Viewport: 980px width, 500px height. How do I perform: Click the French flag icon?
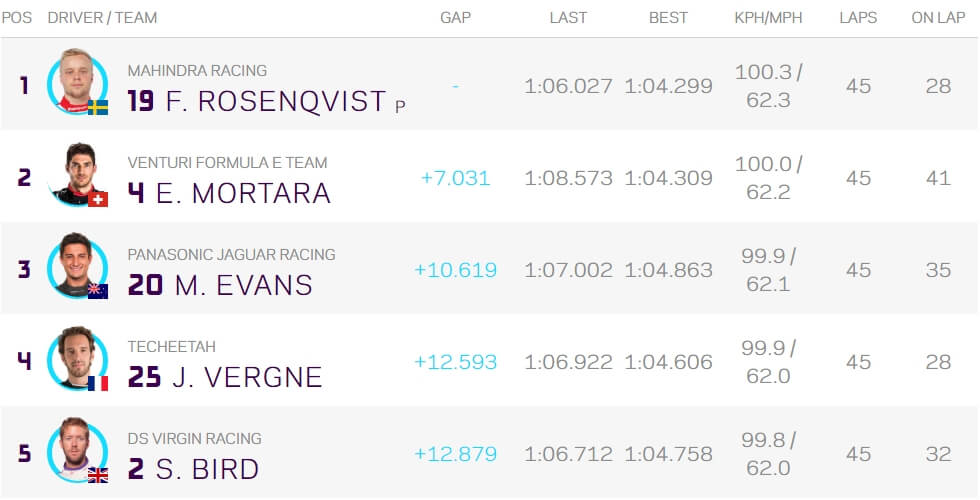(x=98, y=383)
